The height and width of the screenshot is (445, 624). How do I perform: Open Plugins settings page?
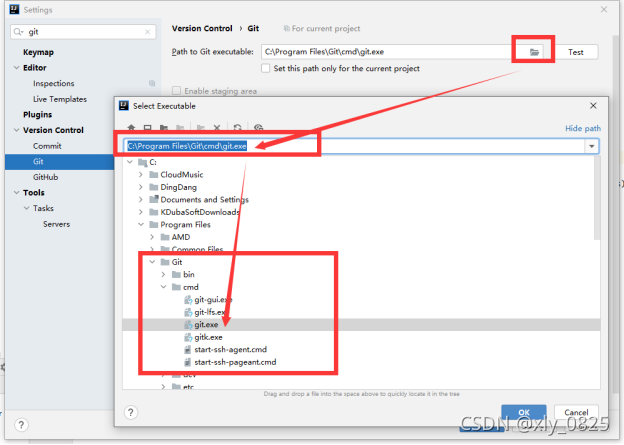coord(37,115)
